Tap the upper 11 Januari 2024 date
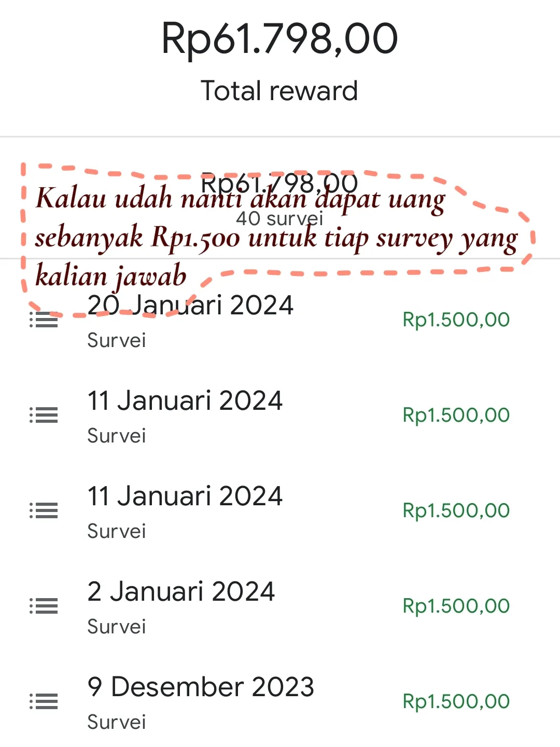560x747 pixels. (185, 400)
